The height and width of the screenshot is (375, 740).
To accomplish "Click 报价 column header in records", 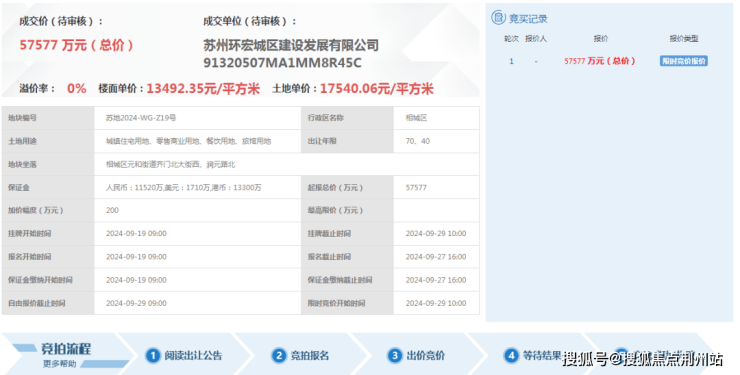I will 601,39.
